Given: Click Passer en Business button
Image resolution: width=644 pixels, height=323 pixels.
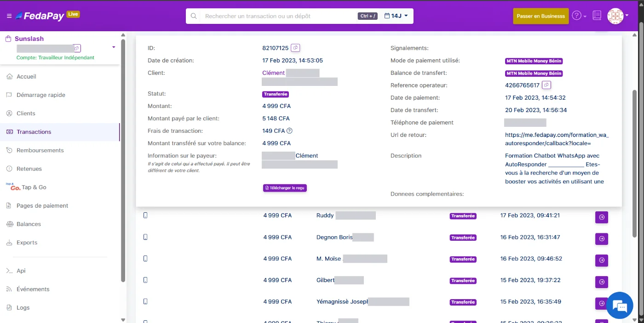Looking at the screenshot, I should pos(541,16).
